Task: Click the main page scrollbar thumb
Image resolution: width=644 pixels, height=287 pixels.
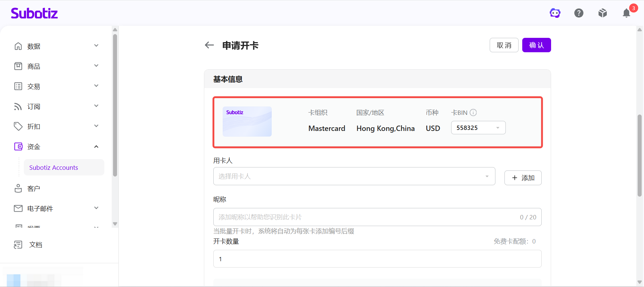Action: tap(640, 155)
